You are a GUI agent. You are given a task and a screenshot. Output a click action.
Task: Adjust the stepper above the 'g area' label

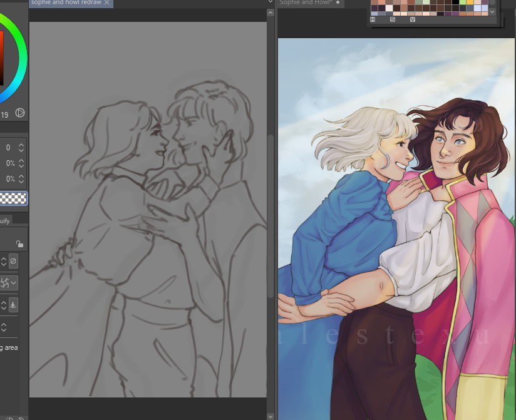tap(4, 327)
